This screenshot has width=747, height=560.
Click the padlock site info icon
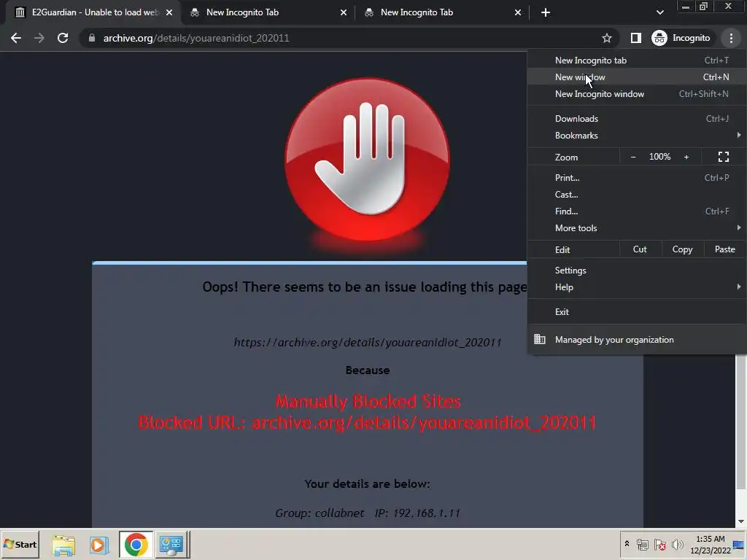pos(91,38)
